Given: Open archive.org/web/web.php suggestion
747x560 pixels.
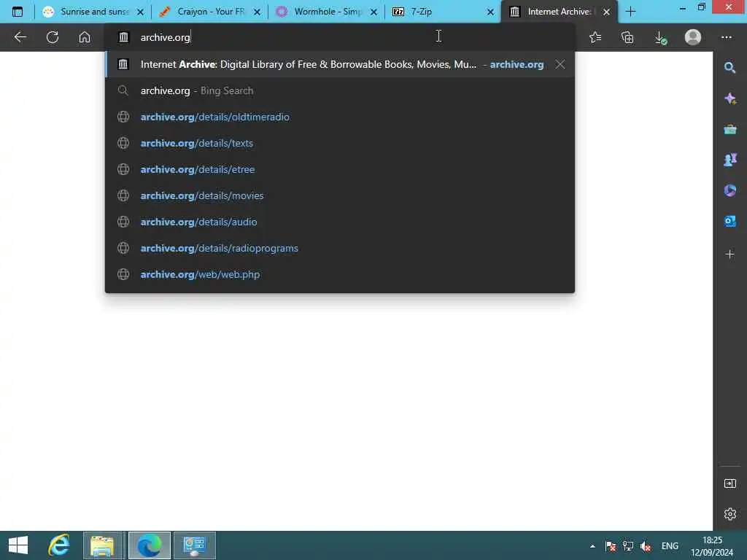Looking at the screenshot, I should pos(340,274).
